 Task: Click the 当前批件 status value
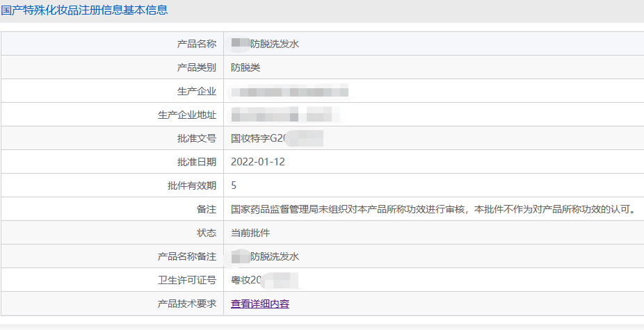[250, 233]
